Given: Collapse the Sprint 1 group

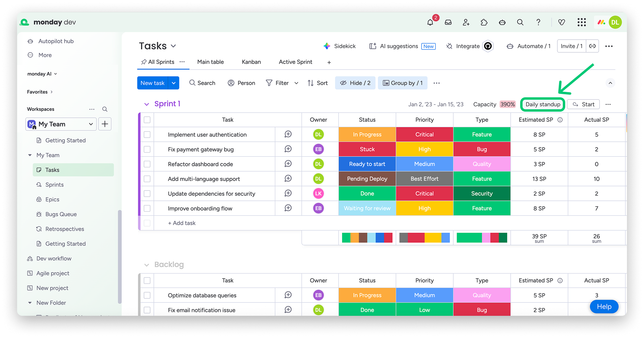Looking at the screenshot, I should click(147, 104).
